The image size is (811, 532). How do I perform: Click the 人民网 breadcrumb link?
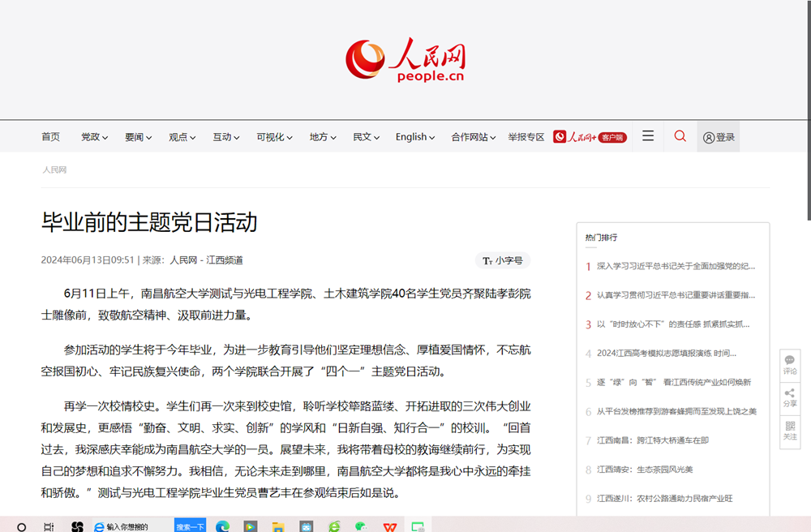54,169
